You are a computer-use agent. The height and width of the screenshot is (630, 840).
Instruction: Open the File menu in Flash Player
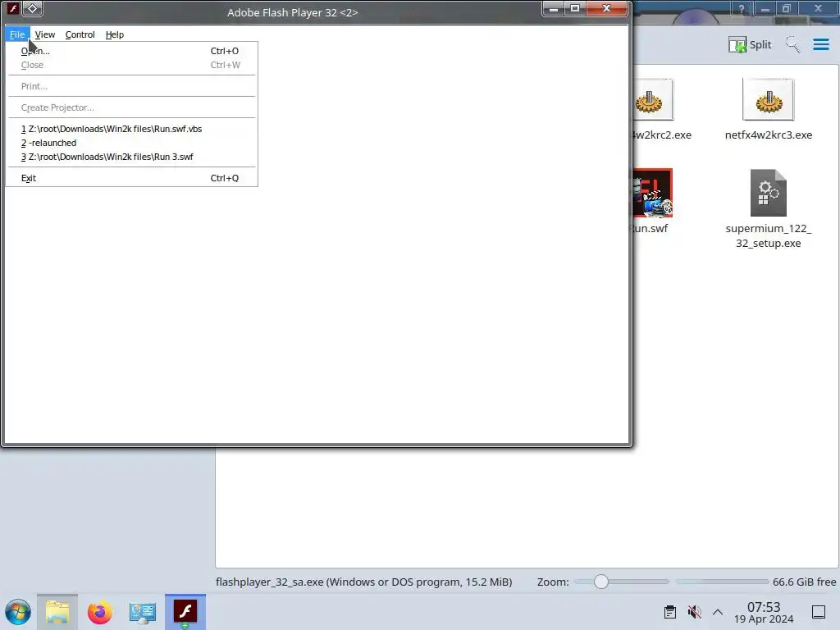[x=17, y=34]
